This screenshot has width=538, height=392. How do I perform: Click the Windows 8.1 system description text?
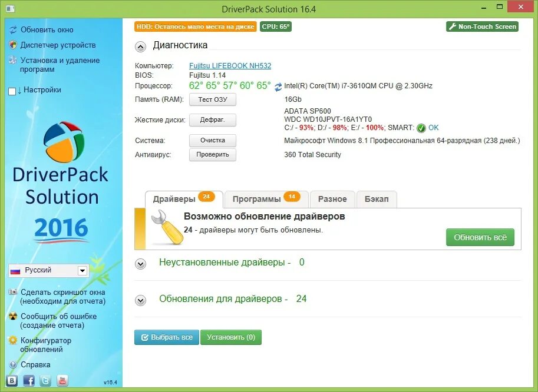click(x=402, y=141)
